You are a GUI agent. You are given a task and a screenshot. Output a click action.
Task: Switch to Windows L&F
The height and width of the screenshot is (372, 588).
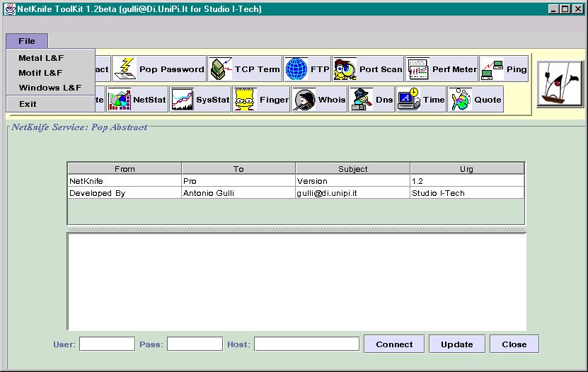tap(51, 88)
